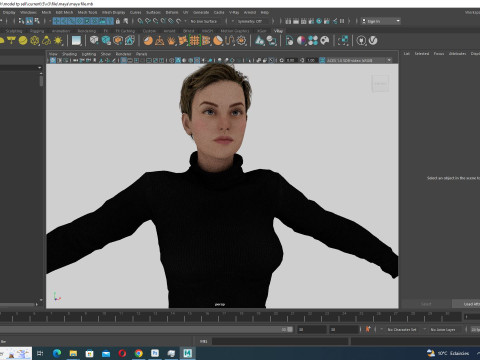Toggle the lock selection padlock icon
This screenshot has height=360, width=480.
(118, 21)
